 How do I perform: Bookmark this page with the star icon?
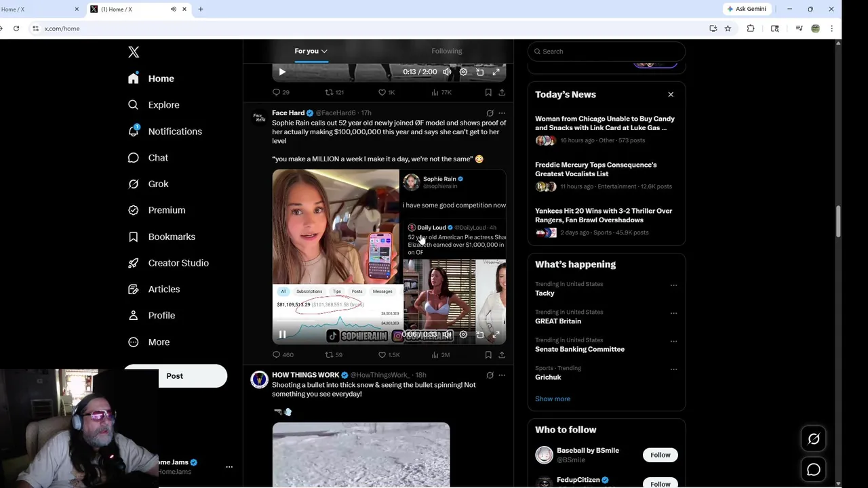(x=728, y=28)
